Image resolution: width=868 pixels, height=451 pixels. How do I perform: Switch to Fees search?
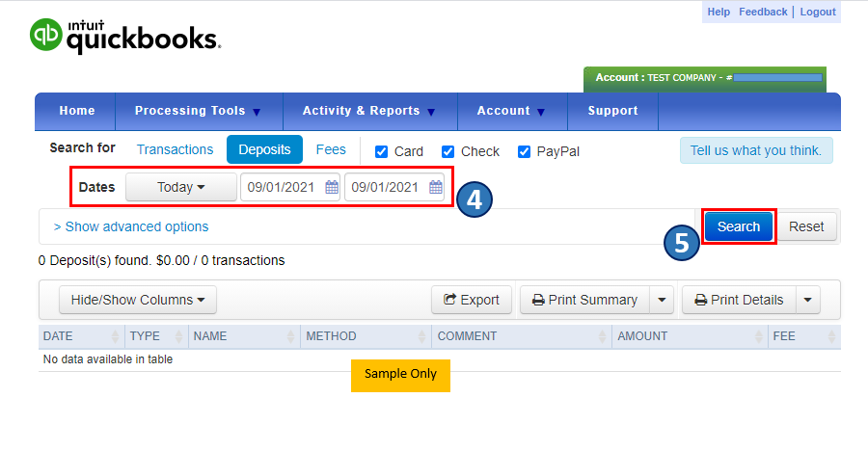tap(331, 149)
